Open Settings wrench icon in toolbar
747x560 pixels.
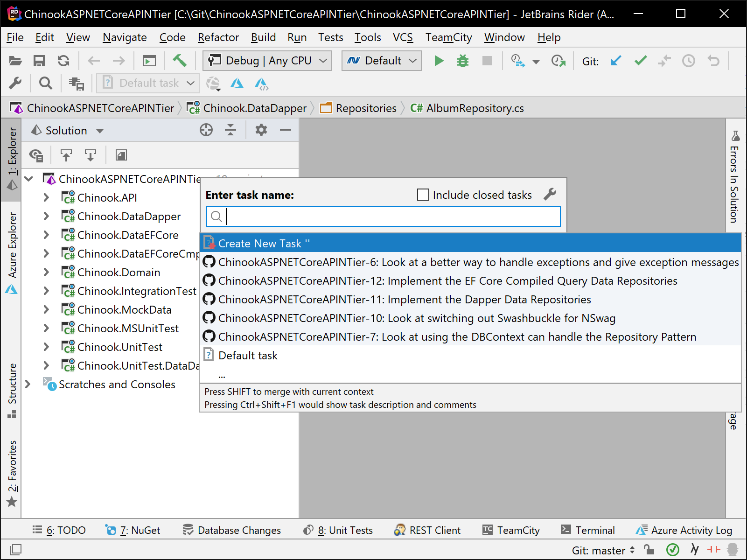pyautogui.click(x=15, y=83)
